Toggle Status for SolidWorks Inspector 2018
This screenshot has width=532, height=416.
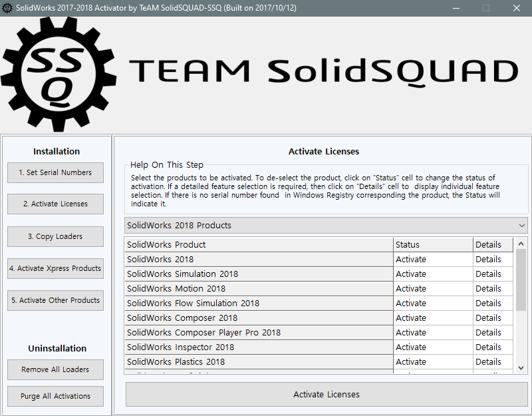tap(433, 347)
